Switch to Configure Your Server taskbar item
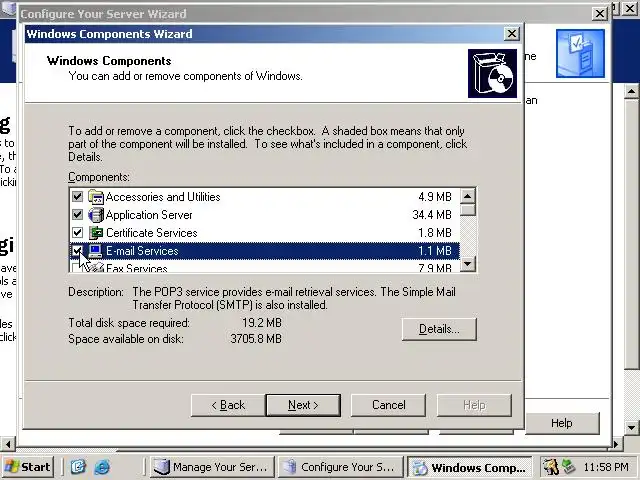 (340, 467)
